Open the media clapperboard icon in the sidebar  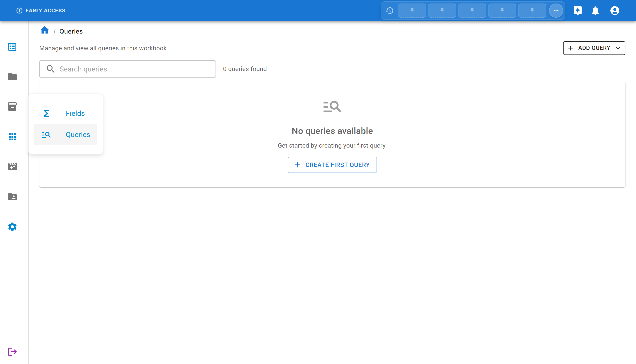pos(12,167)
